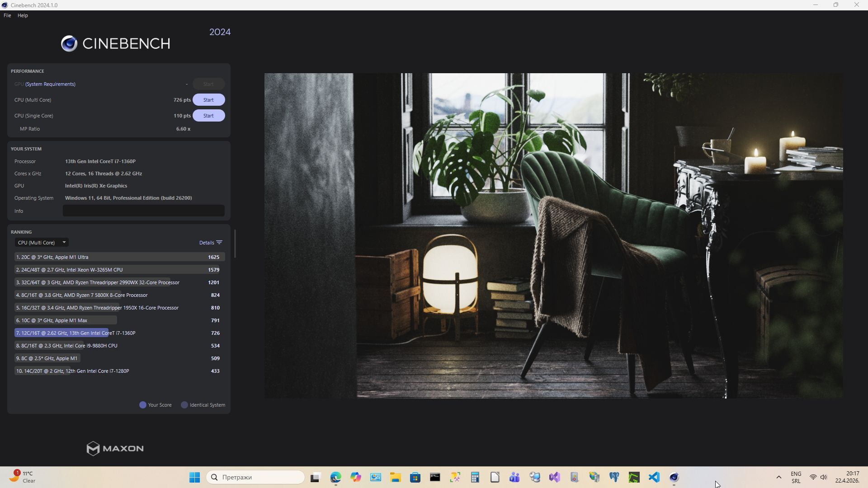Click the processor name 13th Gen Intel i7-1360P

tap(100, 161)
